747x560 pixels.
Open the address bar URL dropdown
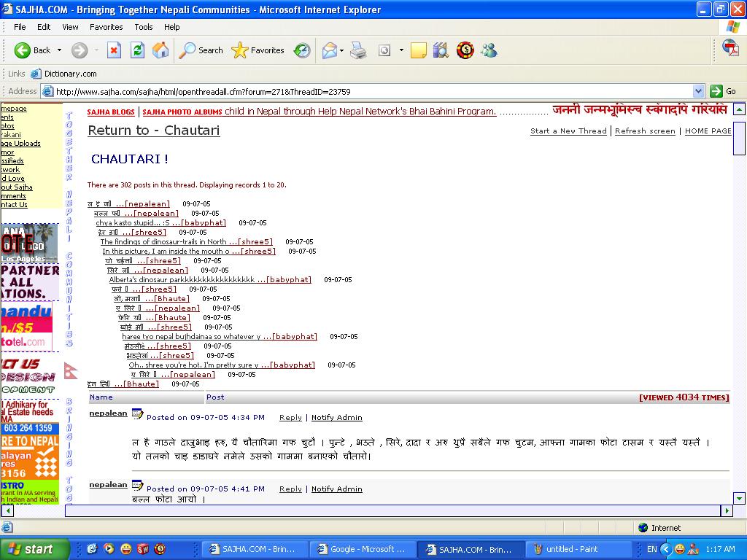click(698, 91)
